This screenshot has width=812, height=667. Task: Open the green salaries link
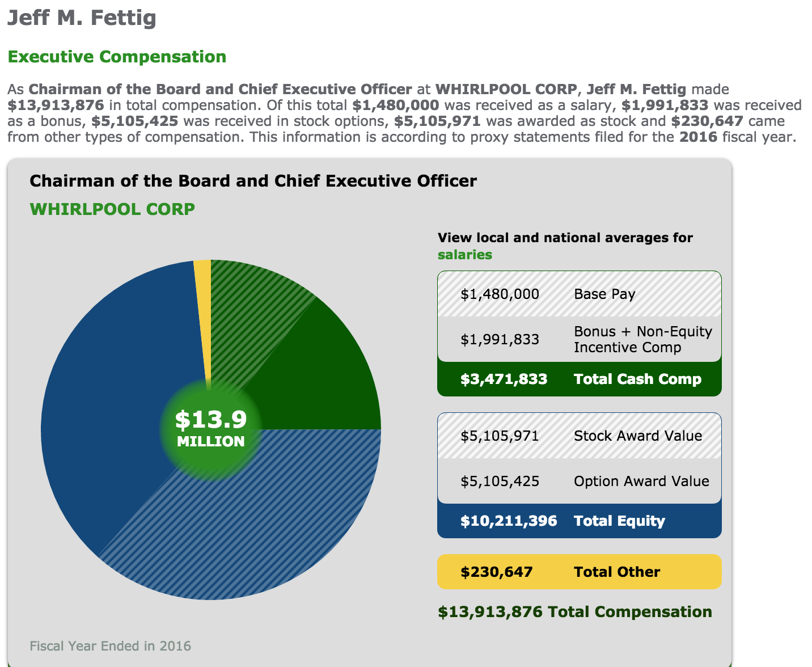click(464, 255)
